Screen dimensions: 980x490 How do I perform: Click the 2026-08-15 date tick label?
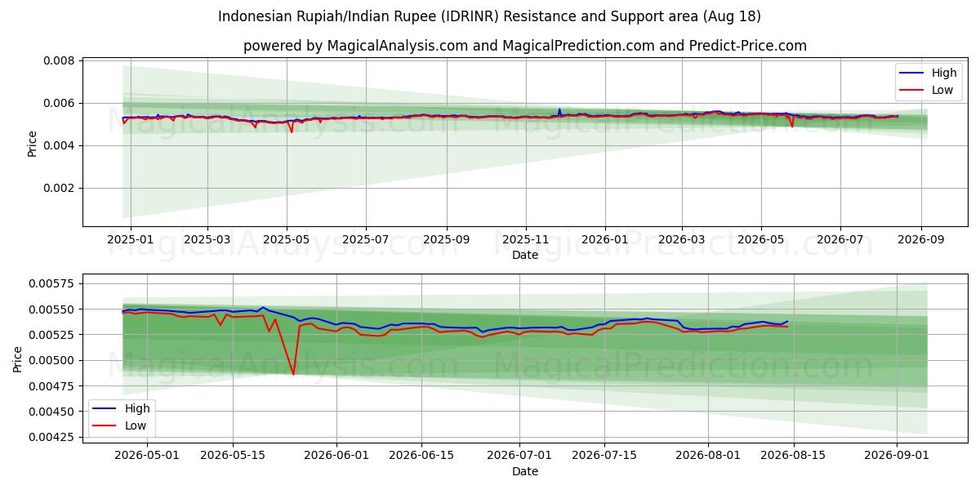pyautogui.click(x=795, y=456)
